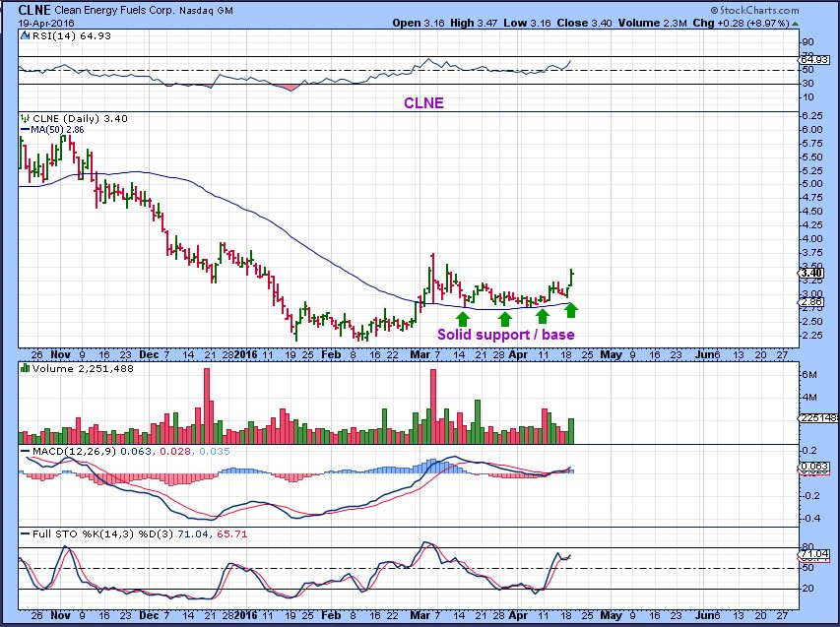840x627 pixels.
Task: Click the 'MACD(12,26,9)' indicator label
Action: (74, 452)
